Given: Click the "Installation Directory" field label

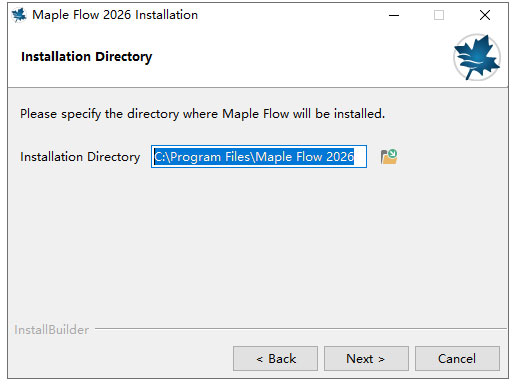Looking at the screenshot, I should click(80, 157).
